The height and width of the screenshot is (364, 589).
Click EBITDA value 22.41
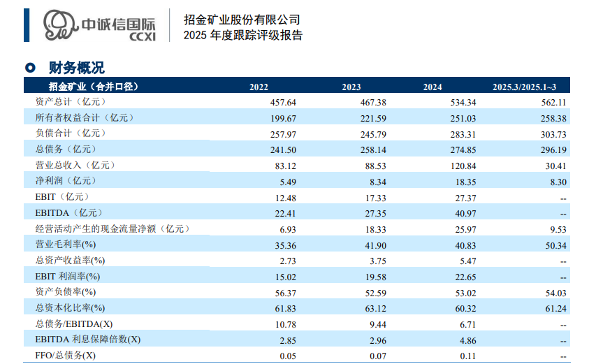coord(286,214)
